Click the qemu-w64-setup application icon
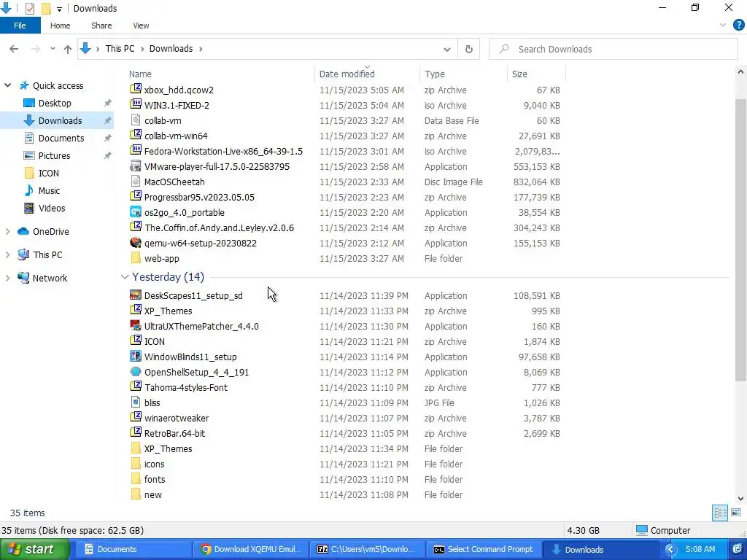Image resolution: width=747 pixels, height=560 pixels. tap(136, 242)
